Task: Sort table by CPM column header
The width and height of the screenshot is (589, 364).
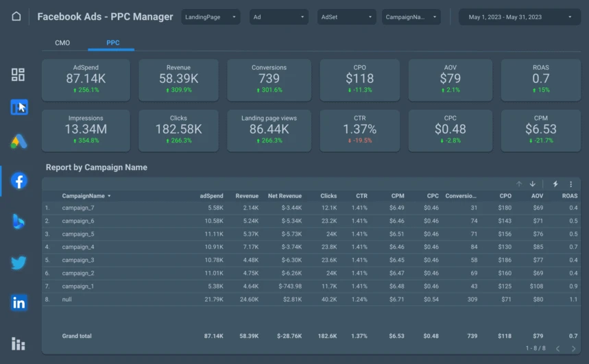Action: (x=398, y=196)
